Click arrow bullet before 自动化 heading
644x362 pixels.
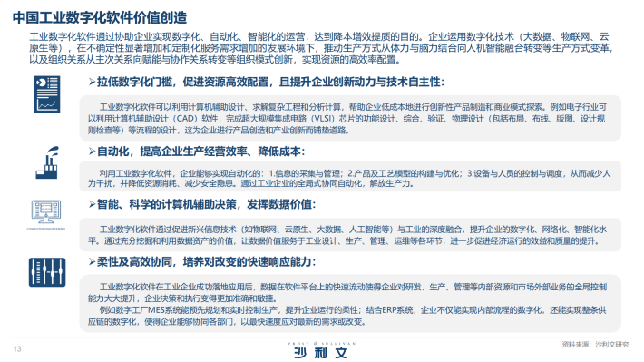point(92,152)
